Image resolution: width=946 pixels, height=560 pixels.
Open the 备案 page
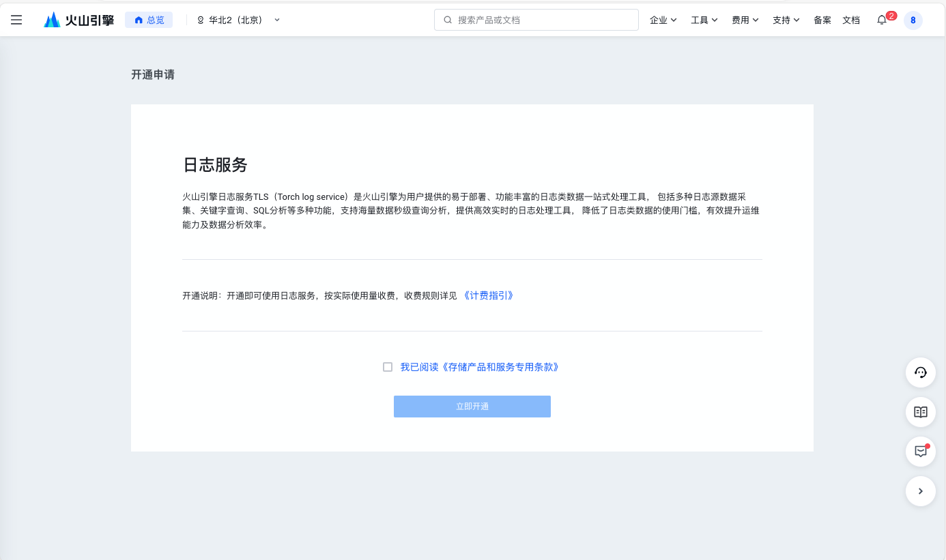point(822,20)
